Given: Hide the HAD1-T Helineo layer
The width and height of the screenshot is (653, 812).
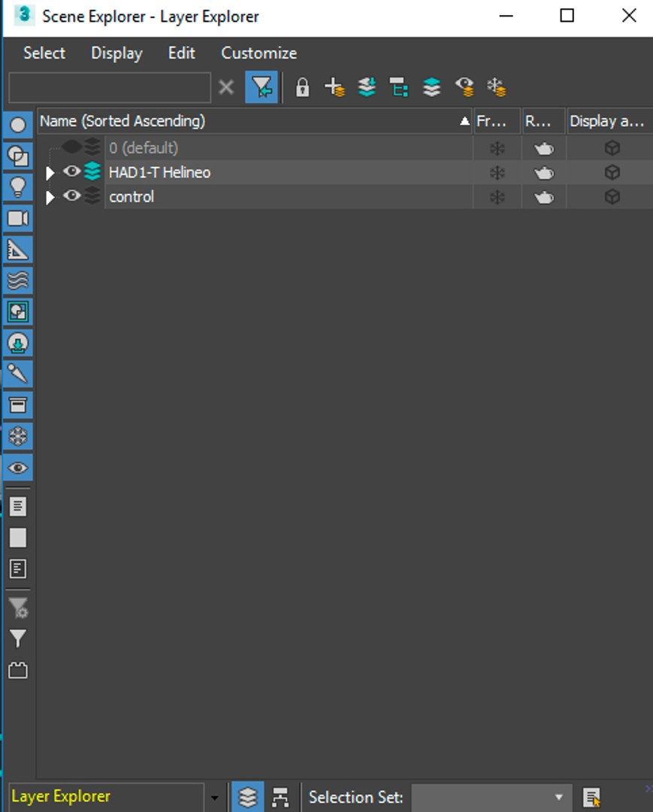Looking at the screenshot, I should coord(72,171).
